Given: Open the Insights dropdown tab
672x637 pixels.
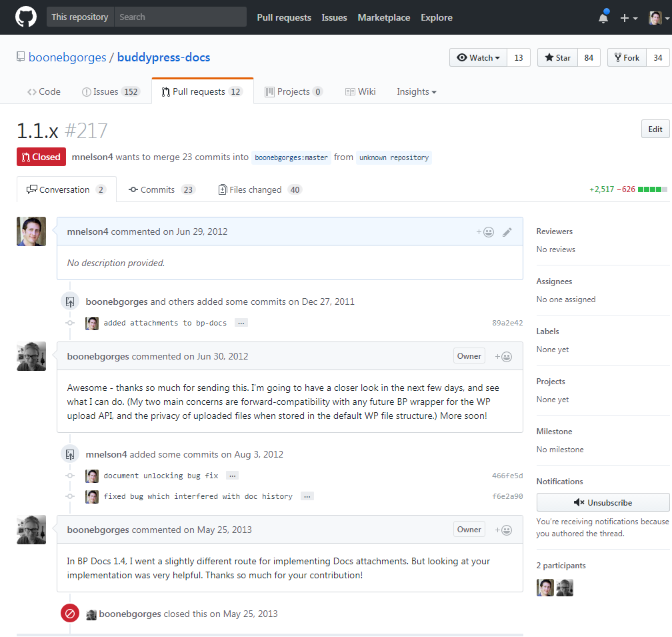Looking at the screenshot, I should pyautogui.click(x=416, y=92).
